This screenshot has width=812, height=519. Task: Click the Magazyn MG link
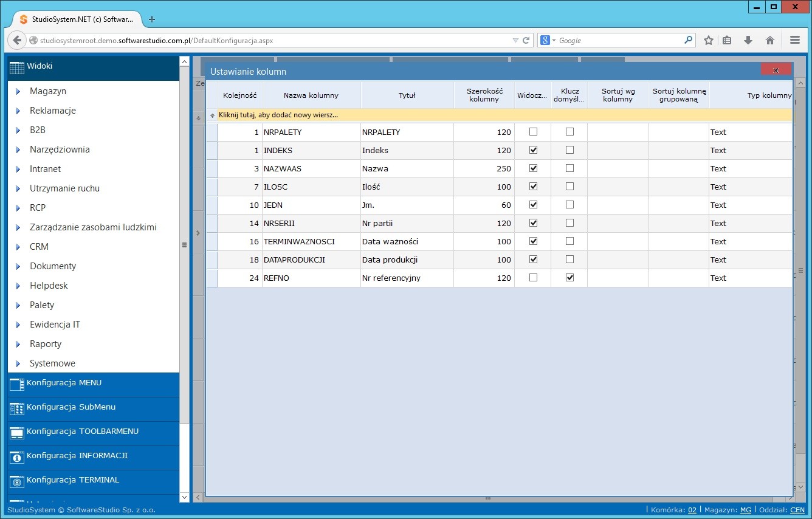click(746, 510)
